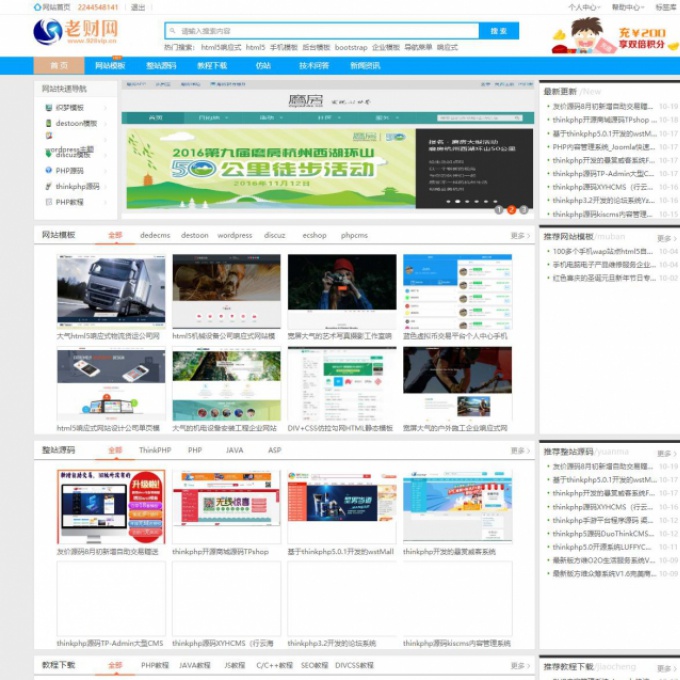Click 更多 in 推荐网站模板 panel
Image resolution: width=680 pixels, height=680 pixels.
click(x=667, y=238)
